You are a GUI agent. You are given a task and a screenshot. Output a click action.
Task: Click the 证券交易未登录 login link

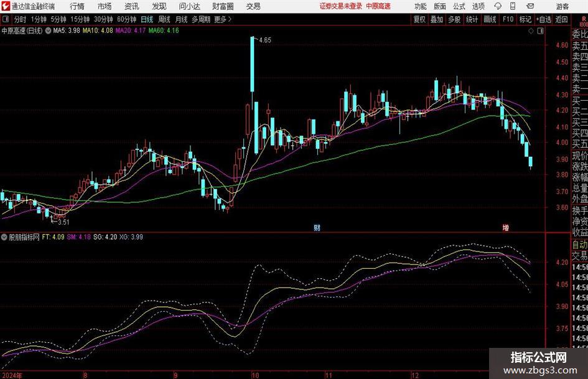click(x=341, y=6)
